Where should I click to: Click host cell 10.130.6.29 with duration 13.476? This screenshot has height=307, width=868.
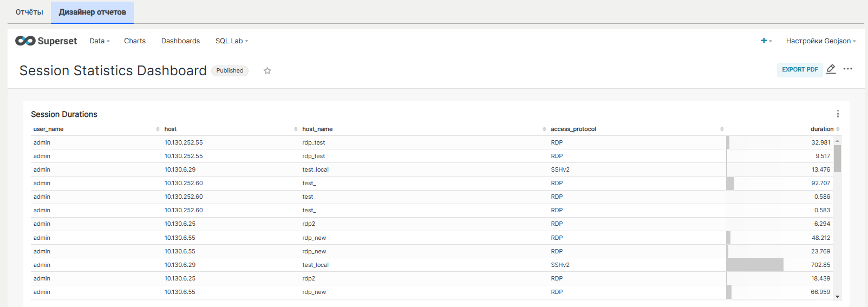(x=180, y=169)
